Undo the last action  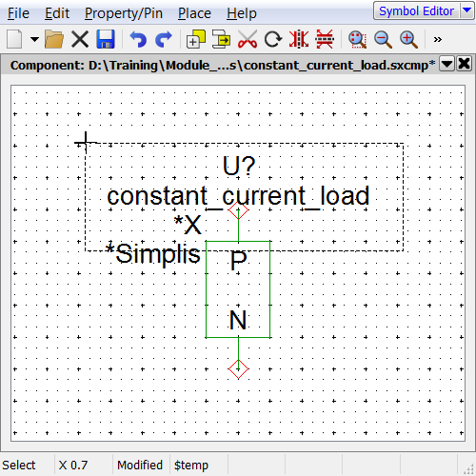138,39
